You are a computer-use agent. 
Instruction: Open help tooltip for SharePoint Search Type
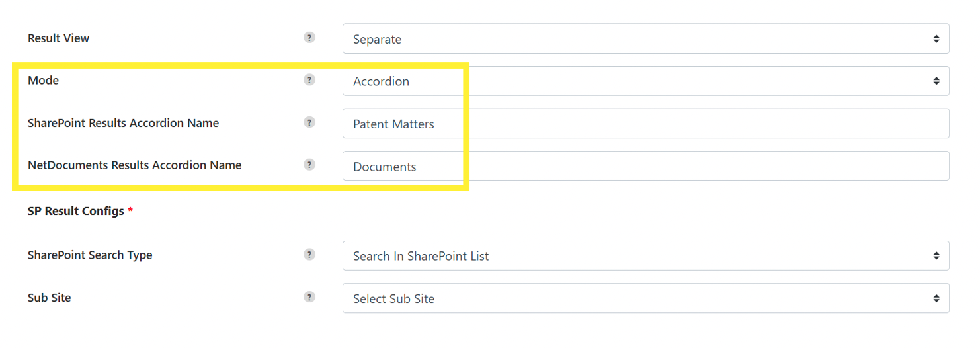pos(309,255)
